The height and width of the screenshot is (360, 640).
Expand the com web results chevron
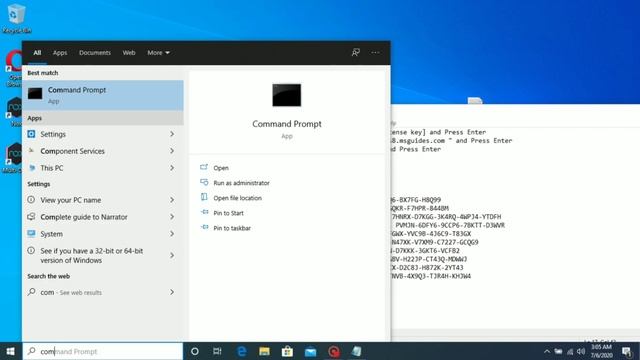[x=172, y=292]
